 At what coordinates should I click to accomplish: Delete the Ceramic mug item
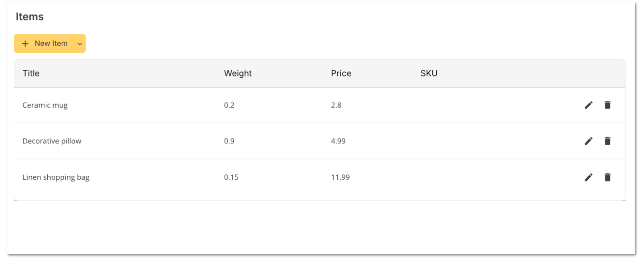(607, 105)
